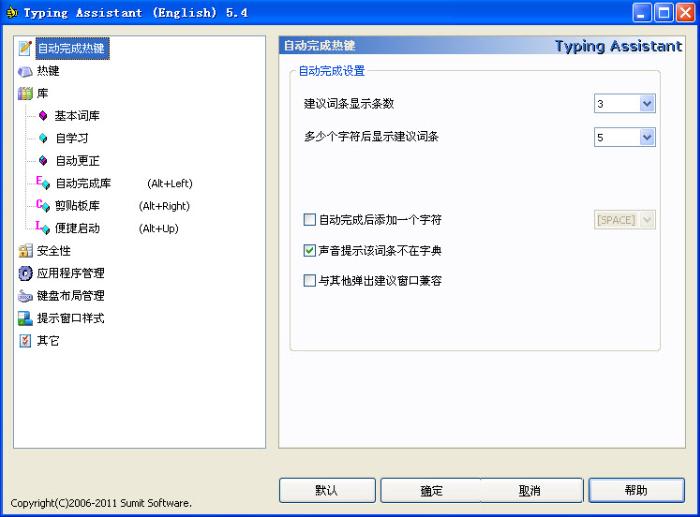Select the 库 tree node
The width and height of the screenshot is (700, 517).
tap(42, 93)
